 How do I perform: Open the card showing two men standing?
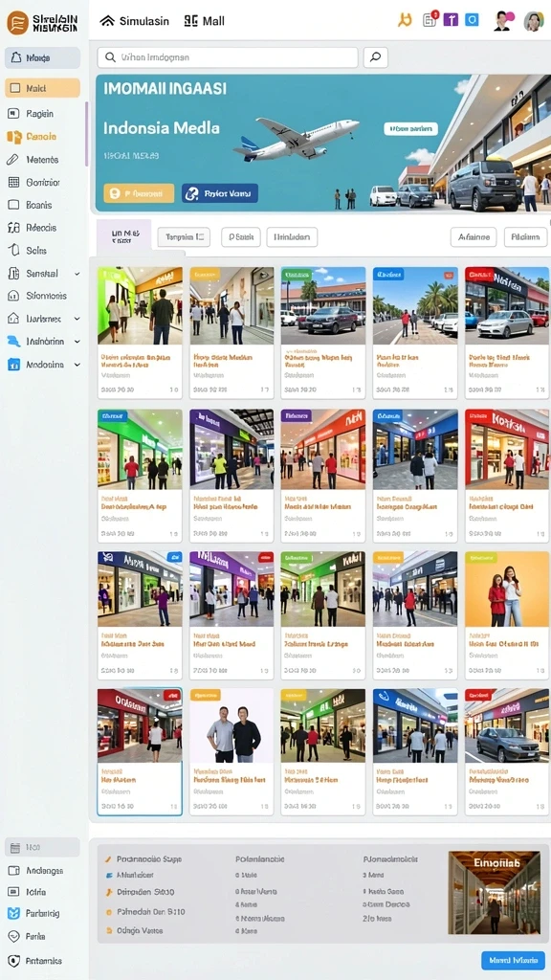[231, 752]
